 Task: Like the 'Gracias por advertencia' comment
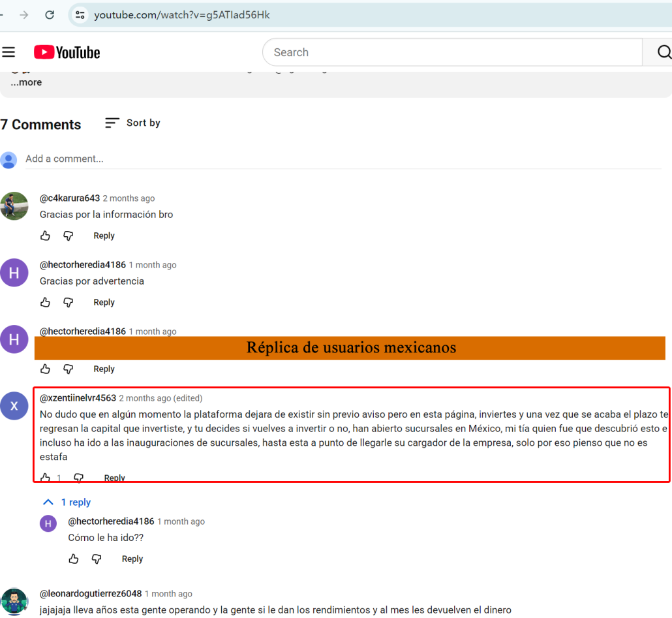coord(45,302)
